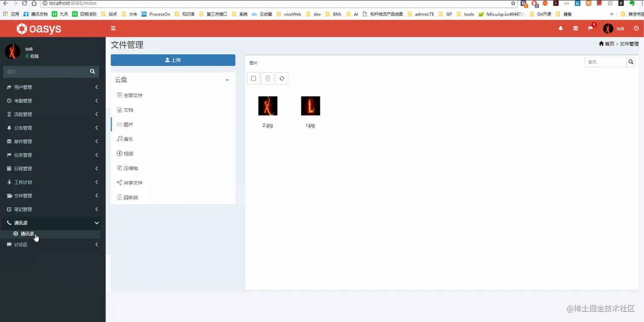Select the 2.jpg image thumbnail
Screen dimensions: 644x322
coord(268,106)
